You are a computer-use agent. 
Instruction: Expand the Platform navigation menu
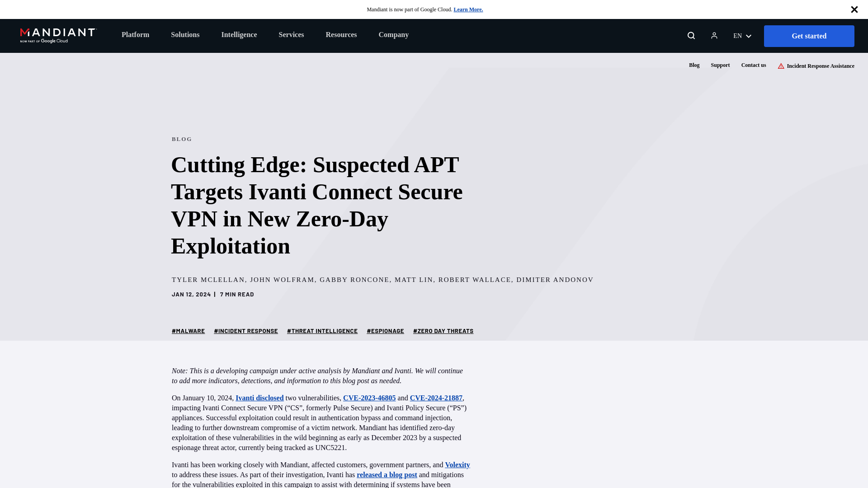point(135,34)
